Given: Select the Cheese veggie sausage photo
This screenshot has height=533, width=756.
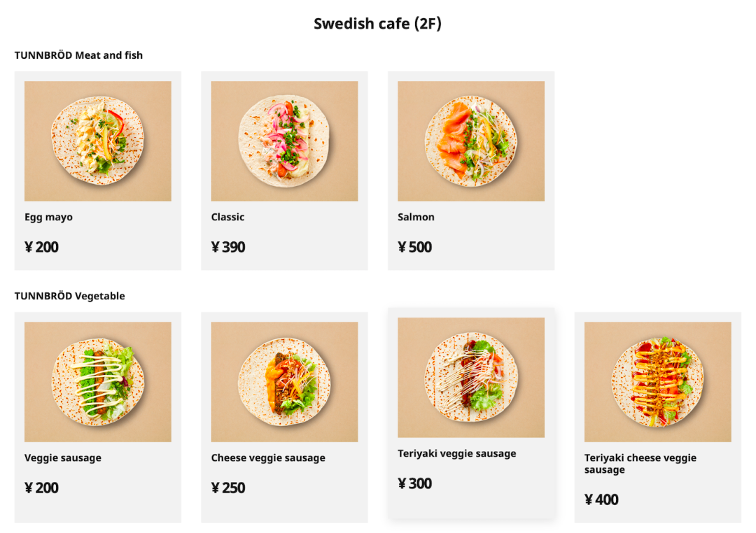Looking at the screenshot, I should (284, 382).
